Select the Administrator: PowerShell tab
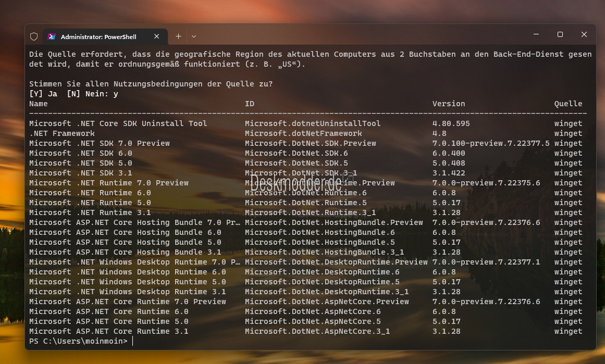Image resolution: width=605 pixels, height=364 pixels. pyautogui.click(x=105, y=36)
